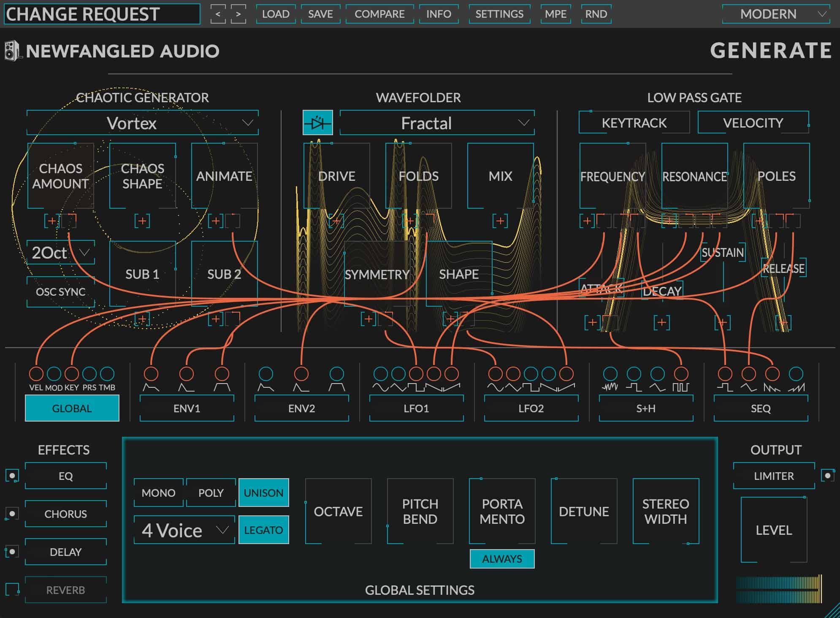Screen dimensions: 840x618
Task: Select the S+H pulse train output circle
Action: (681, 374)
